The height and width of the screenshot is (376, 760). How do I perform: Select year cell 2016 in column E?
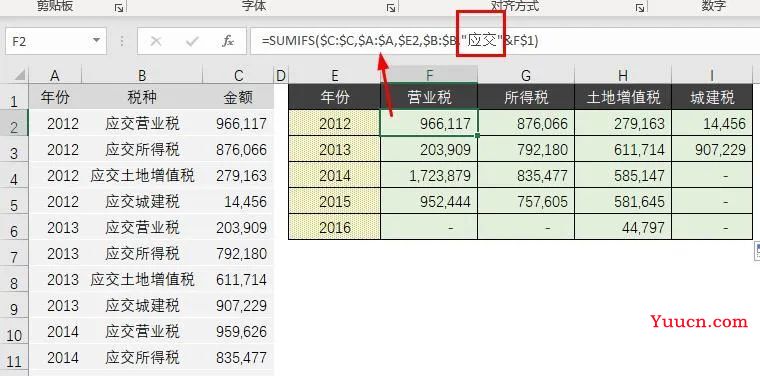(334, 227)
